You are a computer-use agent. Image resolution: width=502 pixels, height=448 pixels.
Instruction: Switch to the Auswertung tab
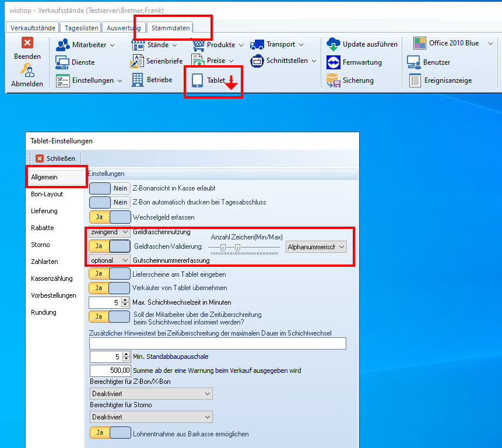(x=124, y=27)
